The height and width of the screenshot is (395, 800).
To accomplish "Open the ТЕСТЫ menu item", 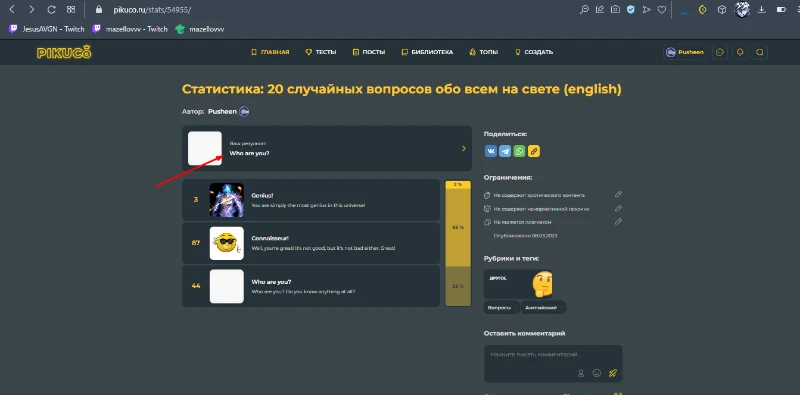I will coord(320,52).
